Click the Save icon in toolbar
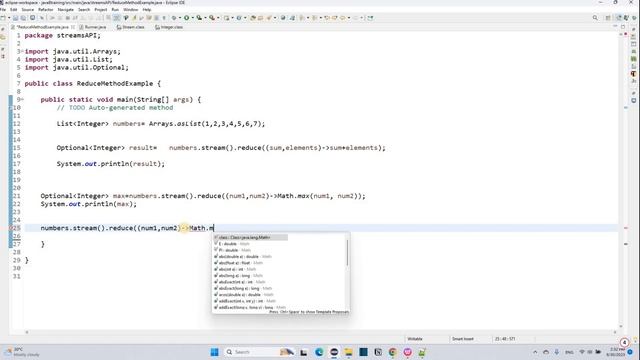Image resolution: width=640 pixels, height=360 pixels. pos(16,18)
